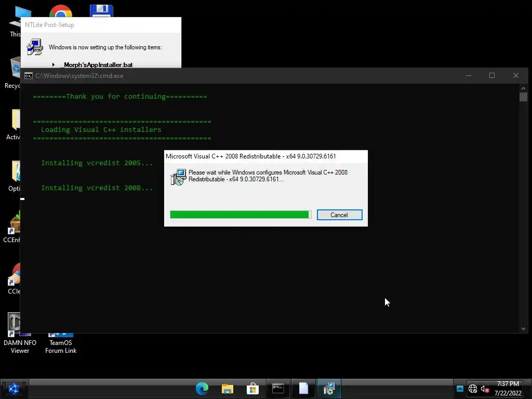The image size is (532, 399).
Task: Open the Start menu button
Action: point(14,389)
